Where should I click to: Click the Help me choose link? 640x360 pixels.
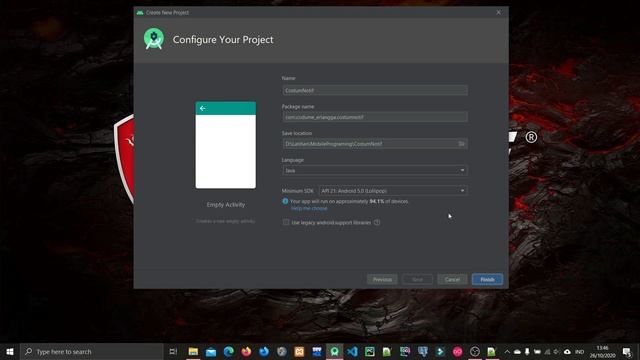pos(309,209)
